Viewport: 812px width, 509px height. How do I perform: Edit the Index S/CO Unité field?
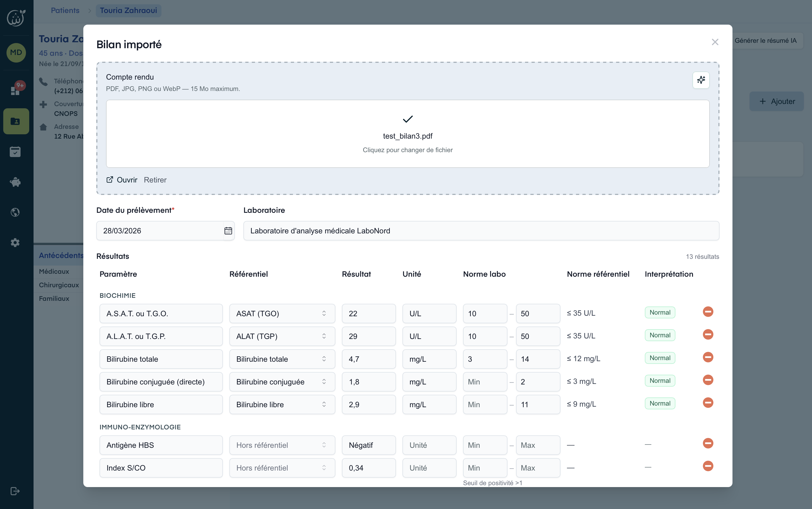(x=429, y=468)
